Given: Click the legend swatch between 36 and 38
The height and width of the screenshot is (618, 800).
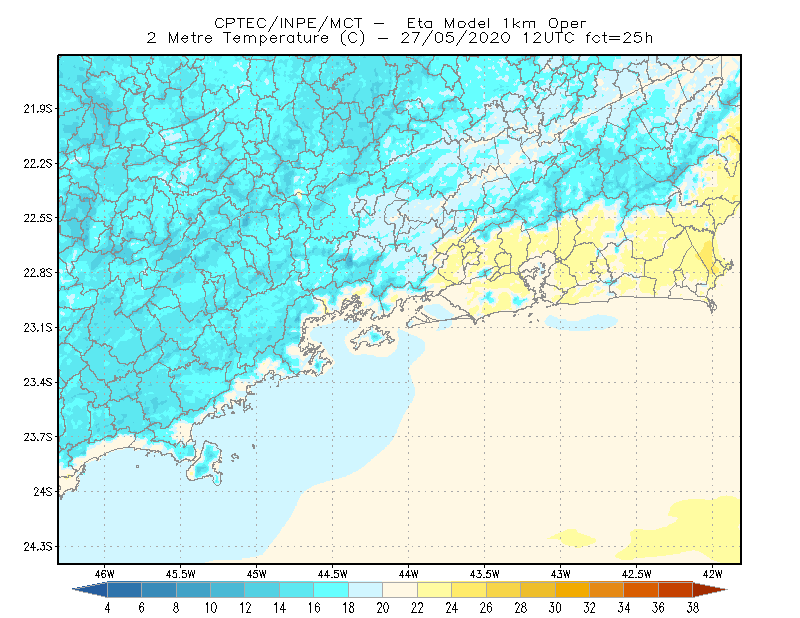Looking at the screenshot, I should point(676,590).
